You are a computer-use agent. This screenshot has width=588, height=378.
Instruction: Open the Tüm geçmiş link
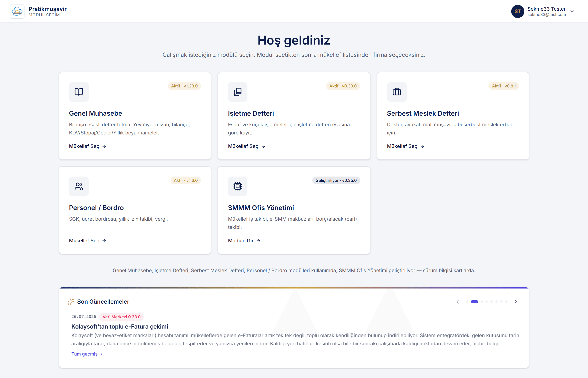coord(87,354)
